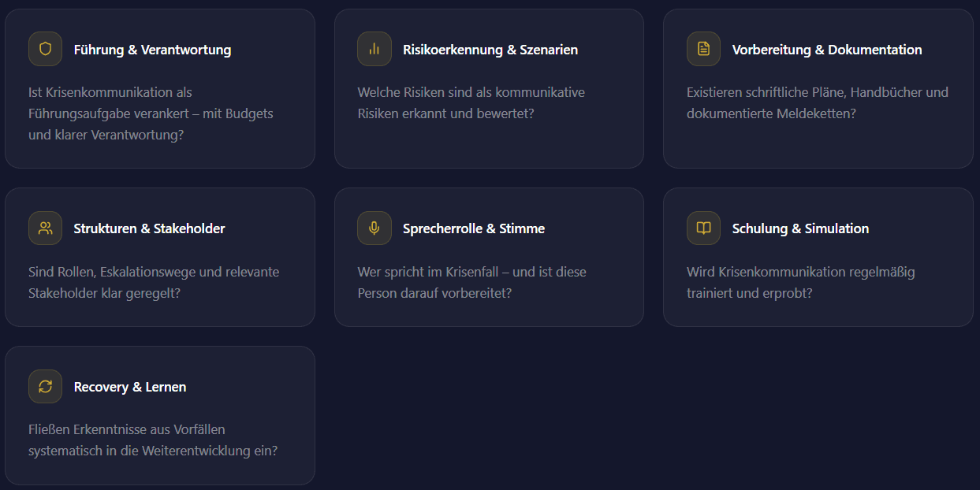Click the document icon for Vorbereitung & Dokumentation

[703, 49]
